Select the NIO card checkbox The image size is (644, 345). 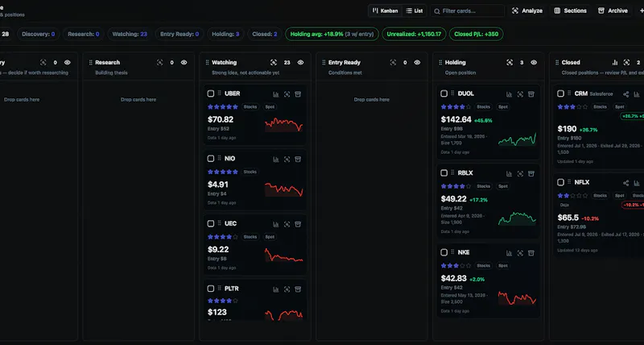click(211, 159)
